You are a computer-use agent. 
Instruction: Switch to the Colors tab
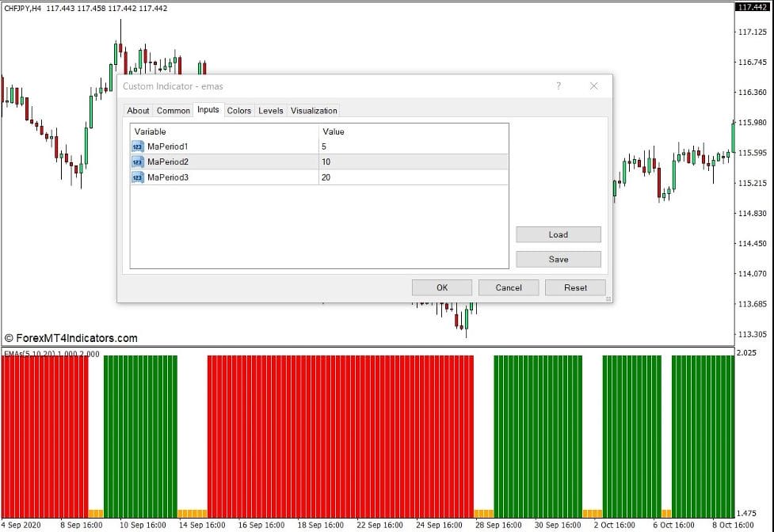point(238,110)
